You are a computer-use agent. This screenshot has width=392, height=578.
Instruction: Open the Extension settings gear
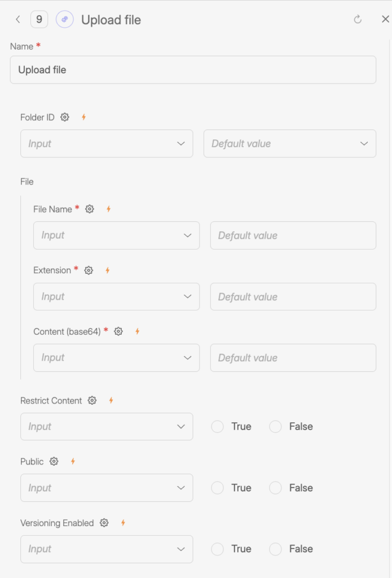[x=88, y=270]
